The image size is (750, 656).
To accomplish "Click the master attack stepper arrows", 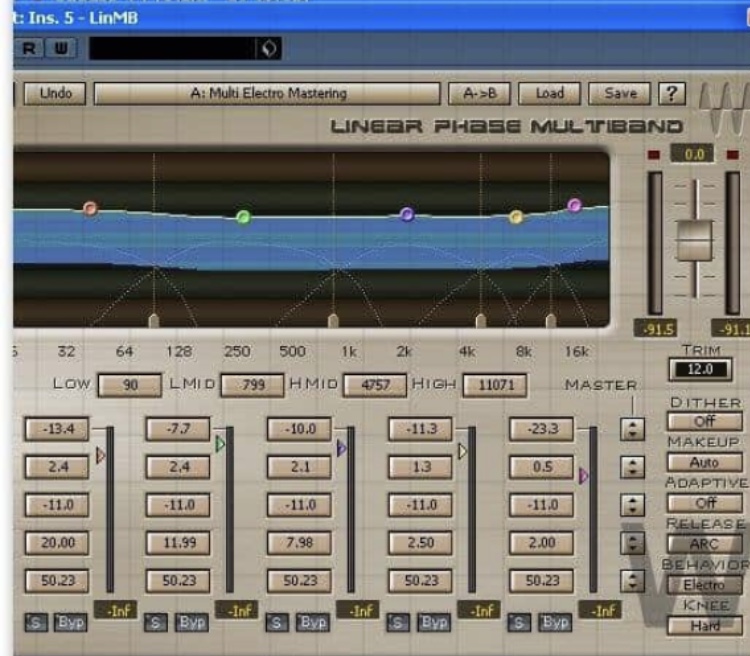I will (x=632, y=543).
